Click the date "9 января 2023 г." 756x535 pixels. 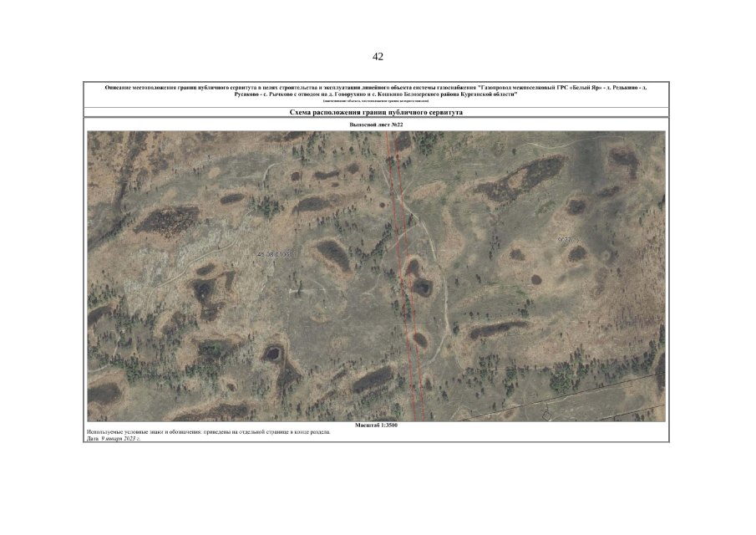click(x=120, y=438)
